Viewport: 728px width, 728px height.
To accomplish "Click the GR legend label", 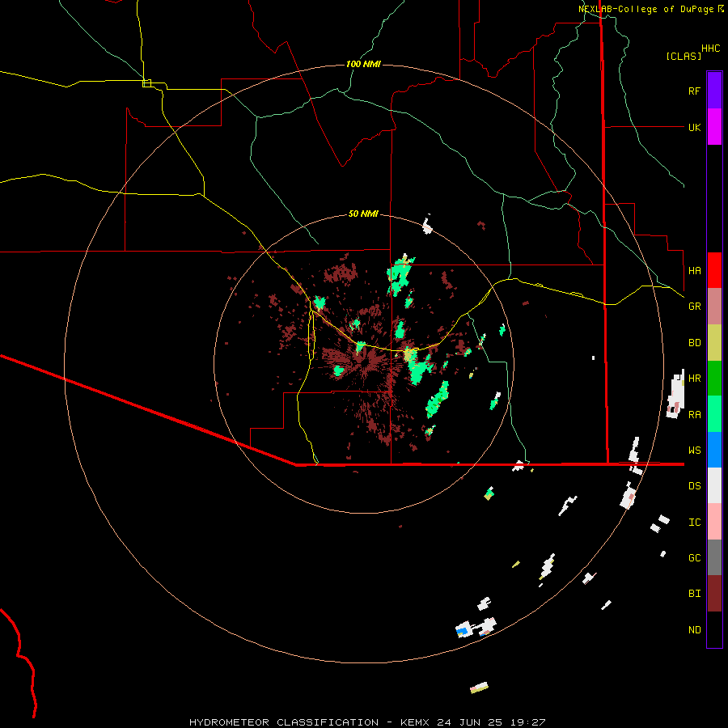I will 694,307.
